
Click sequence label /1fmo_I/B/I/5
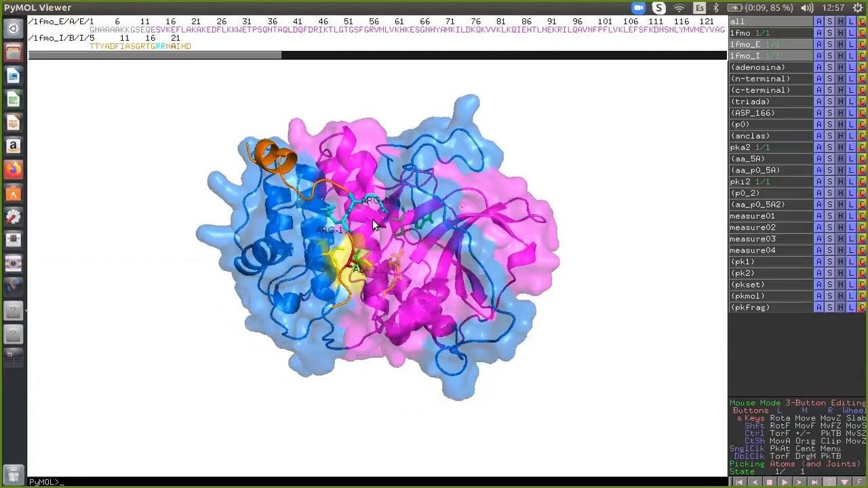pyautogui.click(x=61, y=38)
